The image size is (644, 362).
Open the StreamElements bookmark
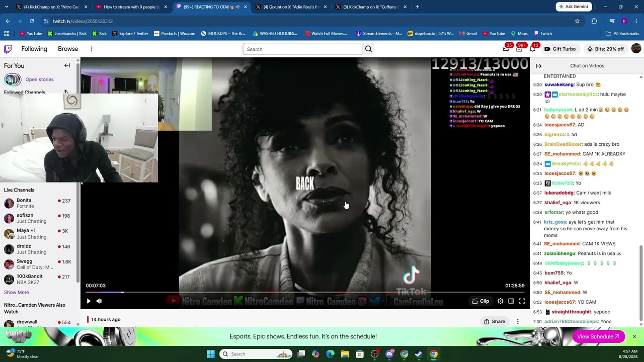379,34
